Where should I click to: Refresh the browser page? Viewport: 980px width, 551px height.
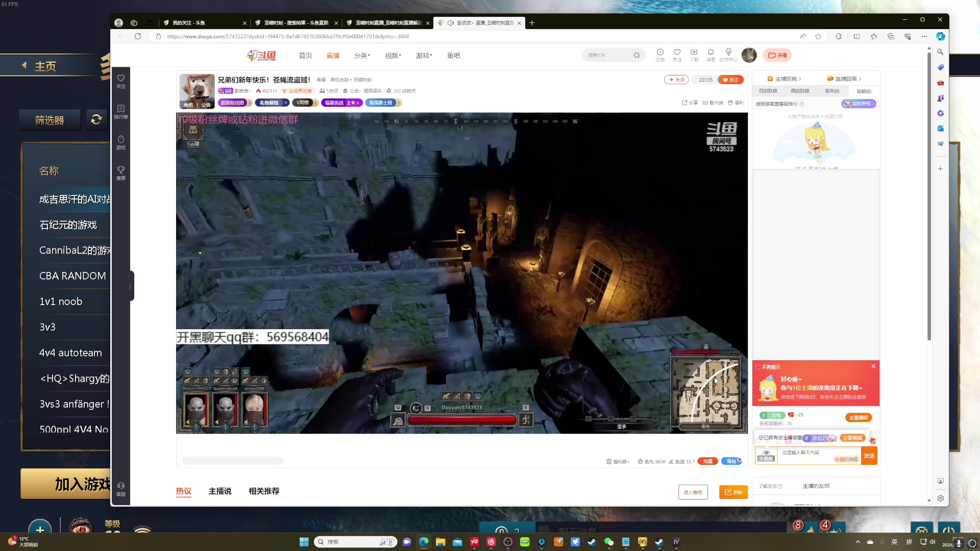pos(138,36)
